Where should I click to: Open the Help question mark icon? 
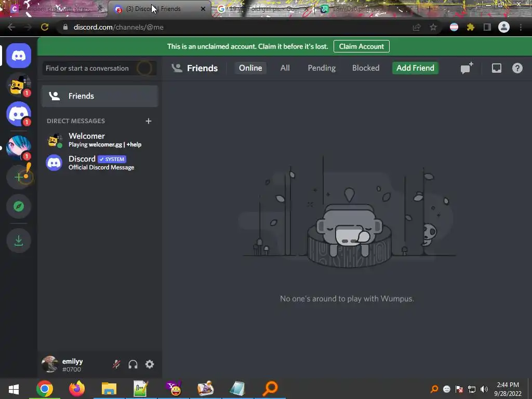tap(517, 68)
